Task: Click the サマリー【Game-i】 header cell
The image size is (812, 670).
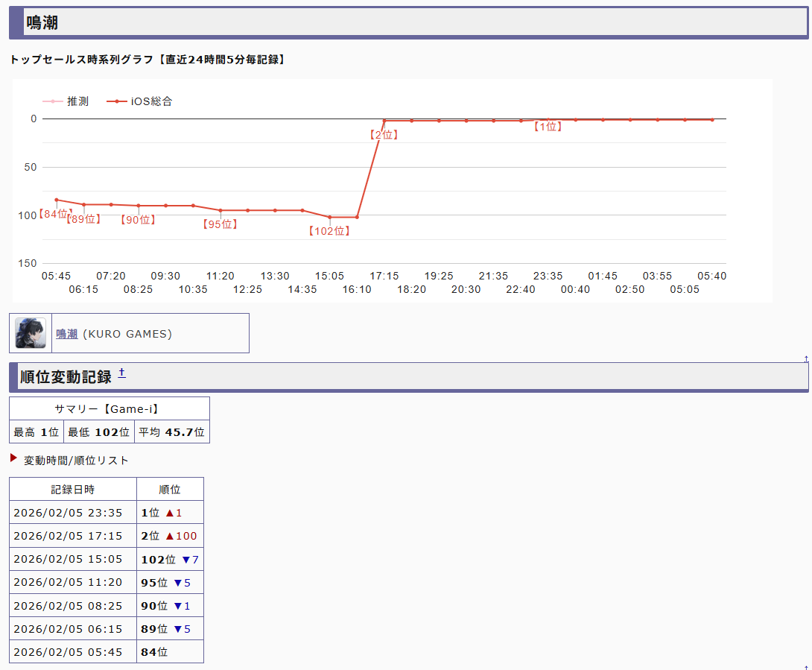Action: pos(110,408)
